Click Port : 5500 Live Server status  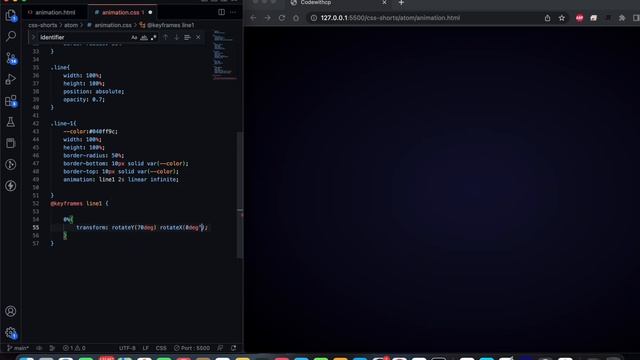tap(191, 348)
